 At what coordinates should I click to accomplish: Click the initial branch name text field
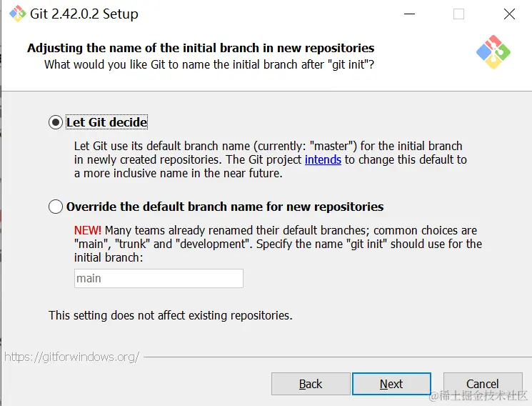pyautogui.click(x=159, y=278)
